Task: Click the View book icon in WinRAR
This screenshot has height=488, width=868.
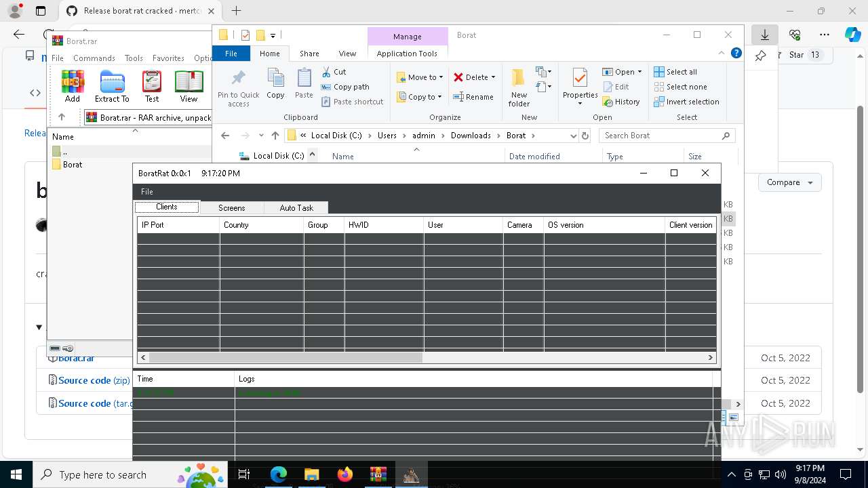Action: (189, 86)
